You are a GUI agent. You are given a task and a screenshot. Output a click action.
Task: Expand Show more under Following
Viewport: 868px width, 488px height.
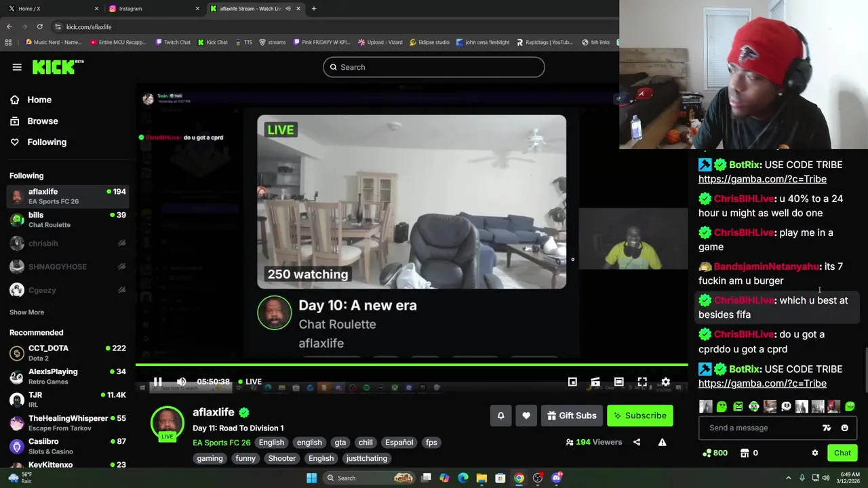pyautogui.click(x=26, y=312)
